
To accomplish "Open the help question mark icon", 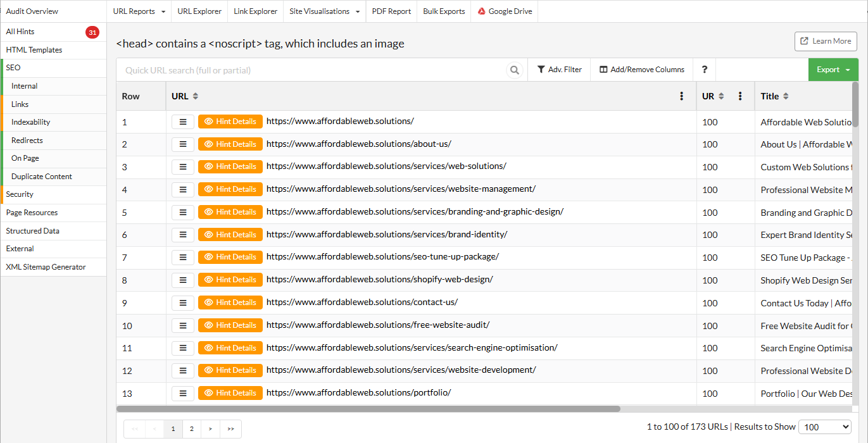I will coord(704,70).
